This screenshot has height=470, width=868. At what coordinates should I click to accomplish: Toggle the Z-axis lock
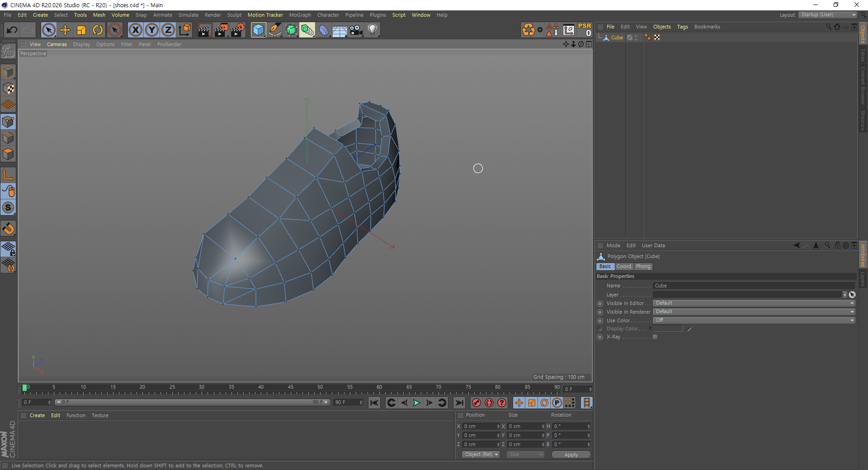168,30
